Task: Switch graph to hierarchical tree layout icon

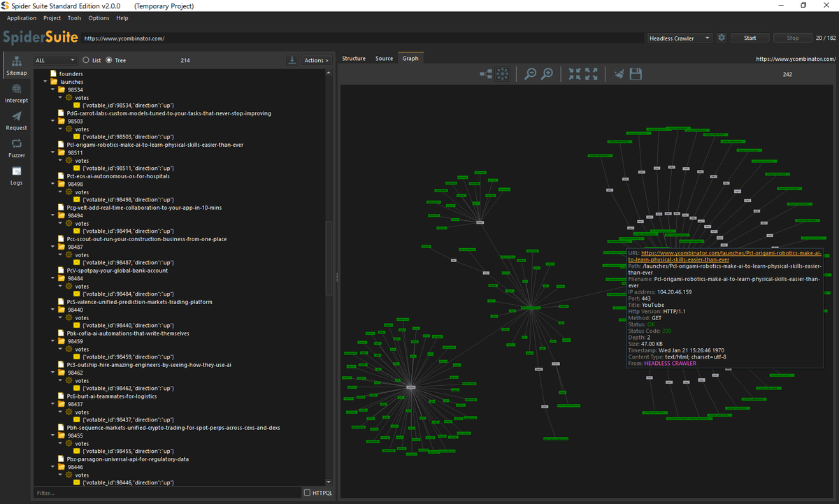Action: (486, 73)
